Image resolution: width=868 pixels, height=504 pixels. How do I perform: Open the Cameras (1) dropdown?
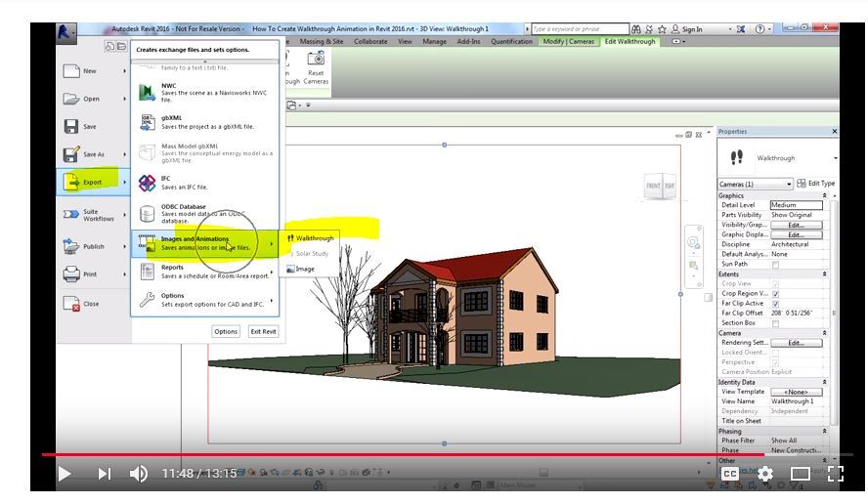pos(755,184)
